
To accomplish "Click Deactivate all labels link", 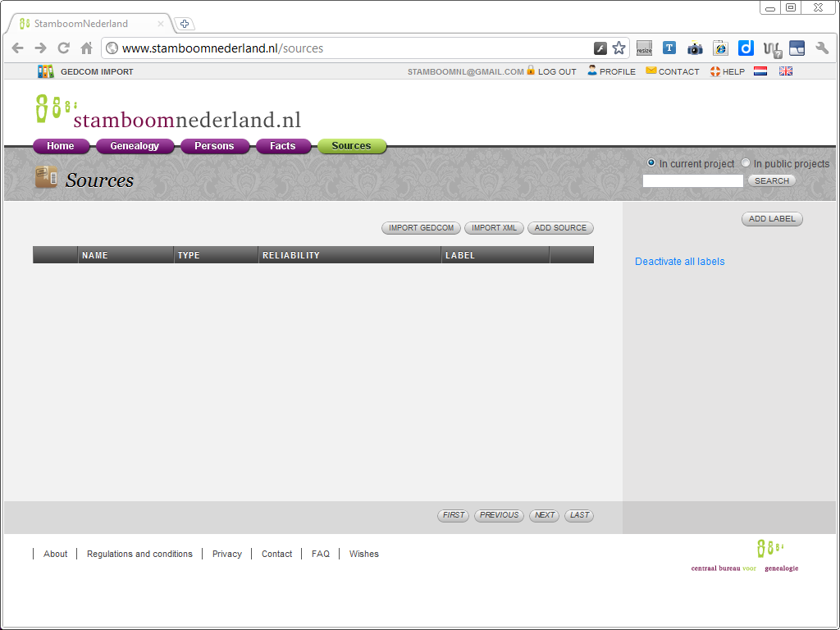I will tap(679, 262).
